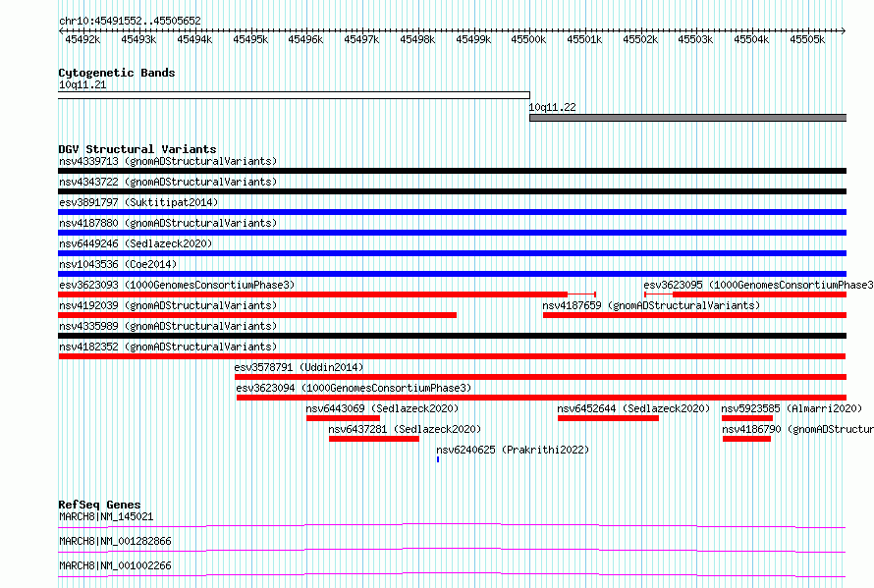Viewport: 874px width, 588px height.
Task: Click the white 10q11.21 band bar
Action: 294,95
